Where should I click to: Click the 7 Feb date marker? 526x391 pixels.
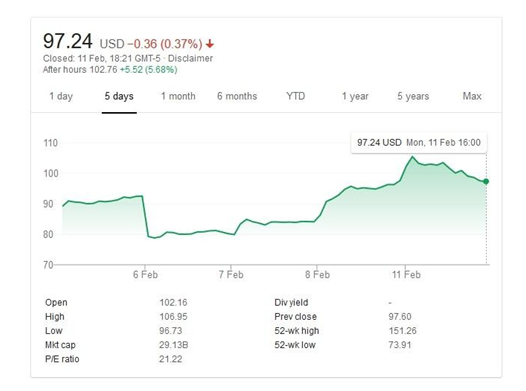(231, 275)
